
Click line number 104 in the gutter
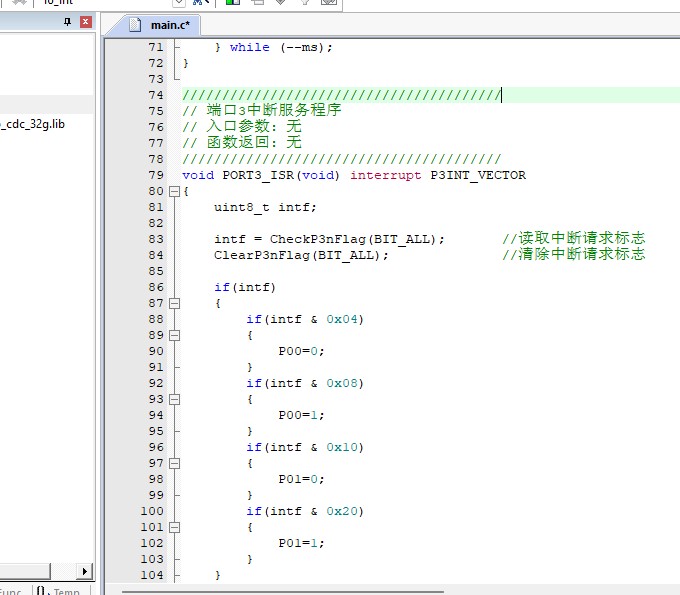pos(152,575)
